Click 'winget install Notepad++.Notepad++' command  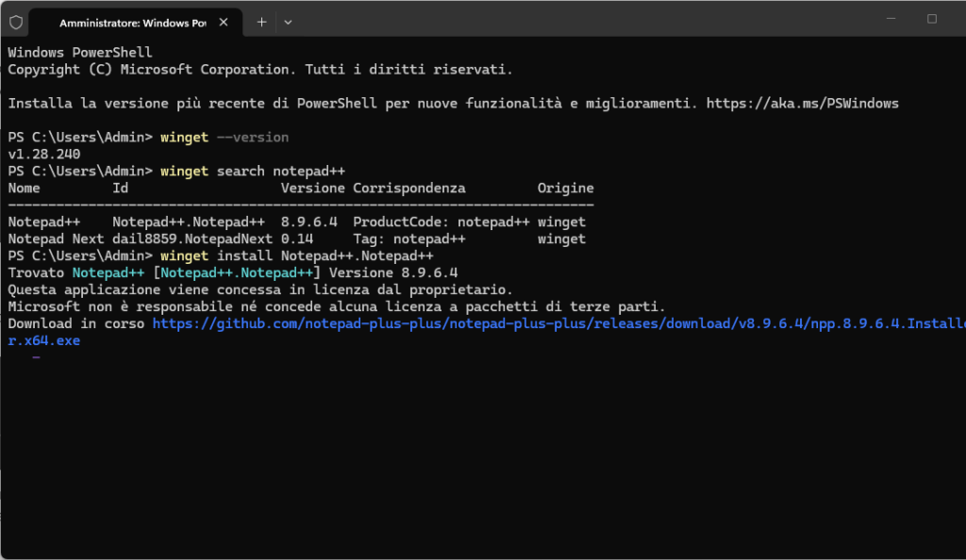click(297, 256)
